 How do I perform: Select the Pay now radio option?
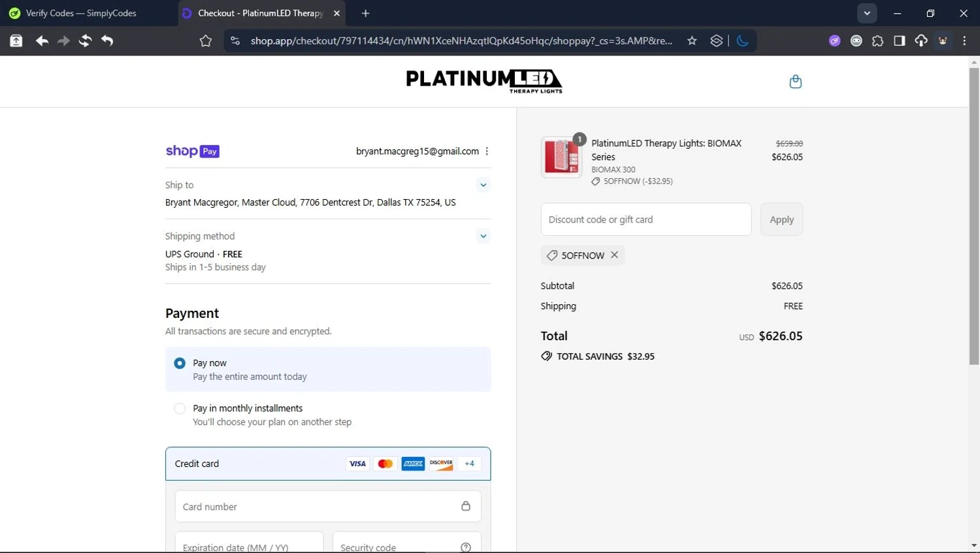180,363
